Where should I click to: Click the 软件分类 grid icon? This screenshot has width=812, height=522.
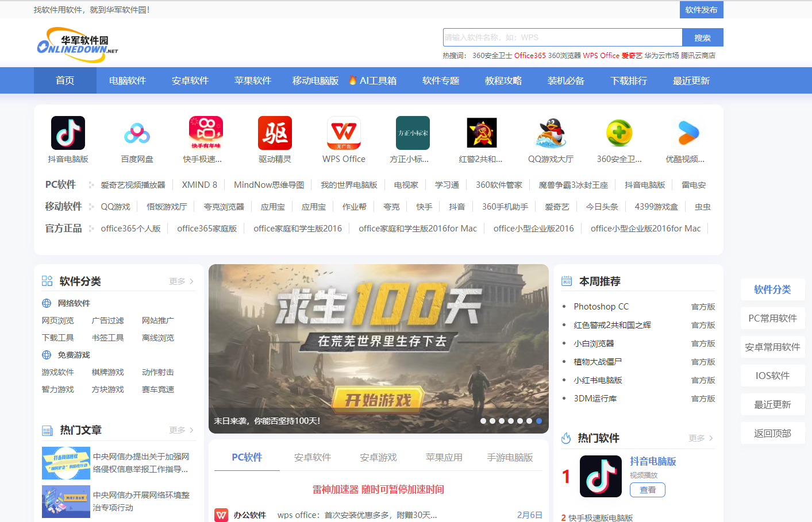pos(47,281)
